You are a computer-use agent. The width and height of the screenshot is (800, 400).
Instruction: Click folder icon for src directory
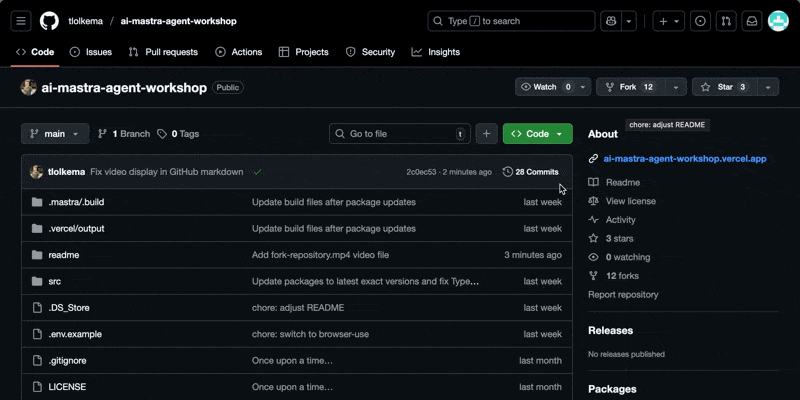pos(37,281)
